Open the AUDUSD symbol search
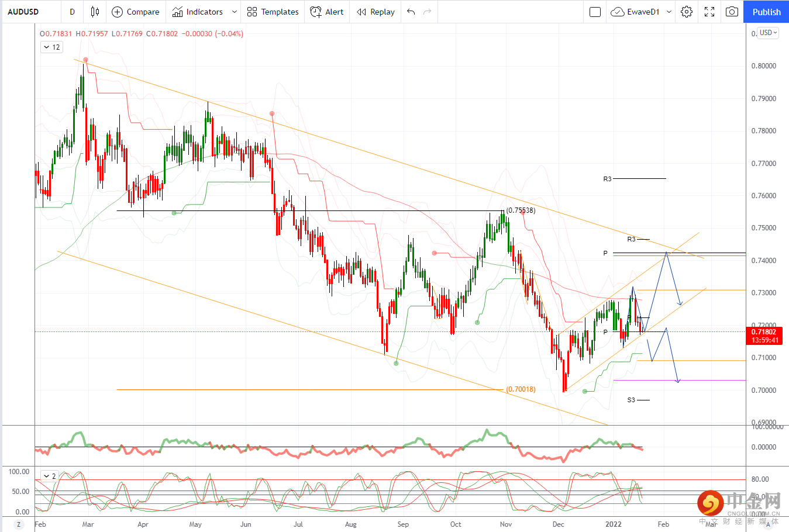 point(23,12)
